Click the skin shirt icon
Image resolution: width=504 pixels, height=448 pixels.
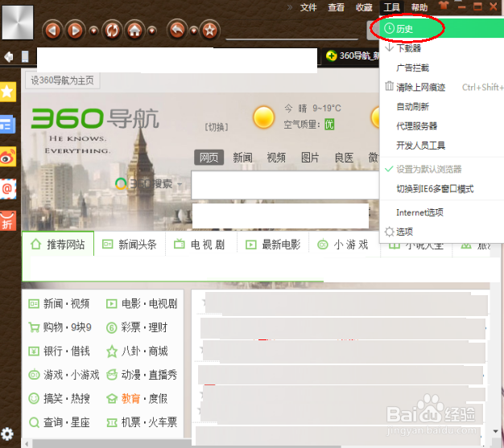coord(444,6)
